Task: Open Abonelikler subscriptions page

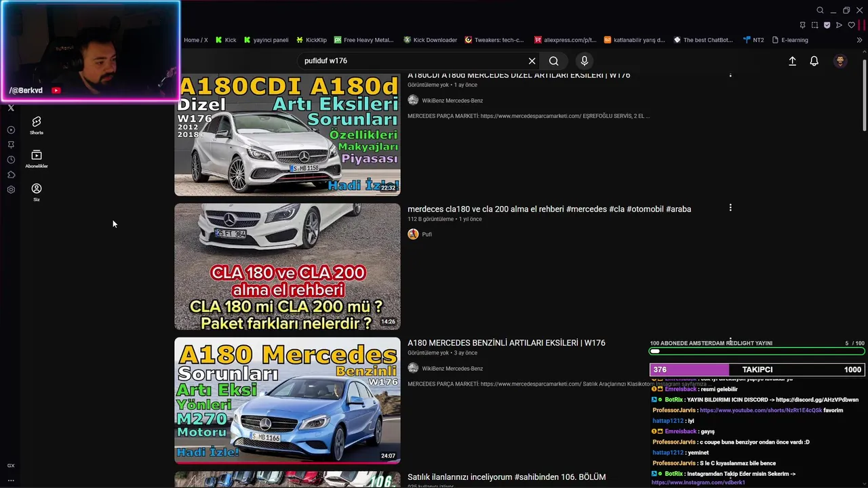Action: tap(37, 159)
